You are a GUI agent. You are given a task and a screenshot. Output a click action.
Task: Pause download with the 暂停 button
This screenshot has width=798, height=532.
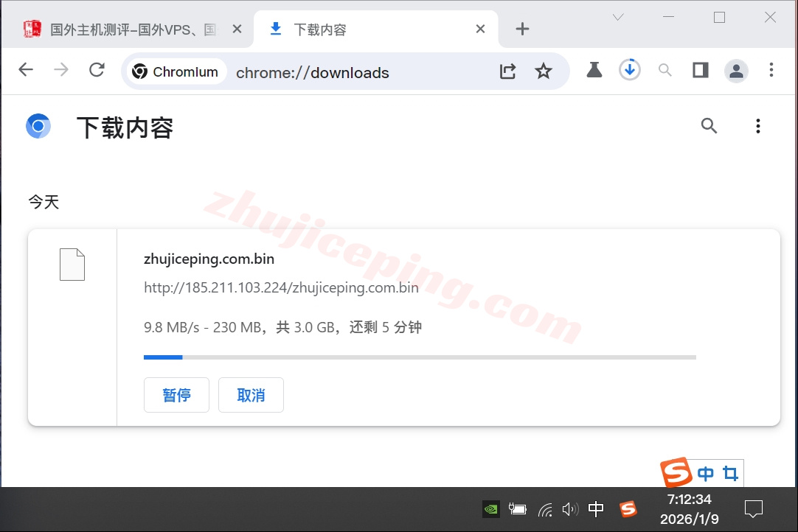176,395
